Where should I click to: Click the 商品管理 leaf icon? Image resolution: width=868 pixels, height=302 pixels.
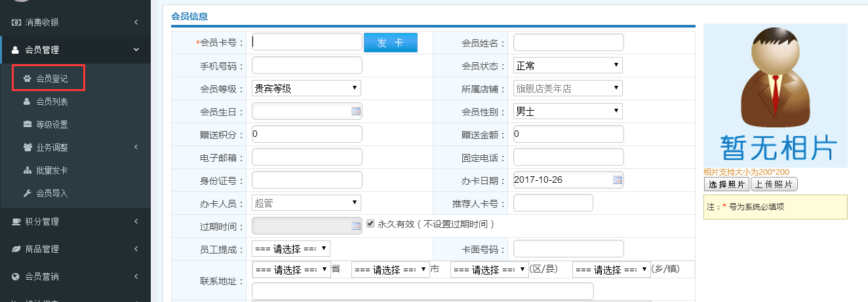point(16,249)
